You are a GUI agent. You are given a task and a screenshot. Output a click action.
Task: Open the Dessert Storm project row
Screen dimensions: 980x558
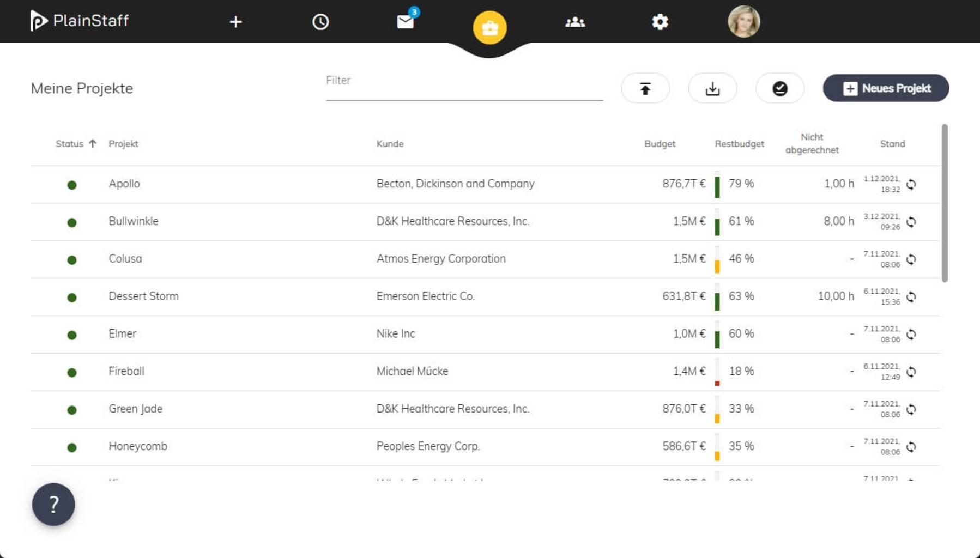point(143,296)
